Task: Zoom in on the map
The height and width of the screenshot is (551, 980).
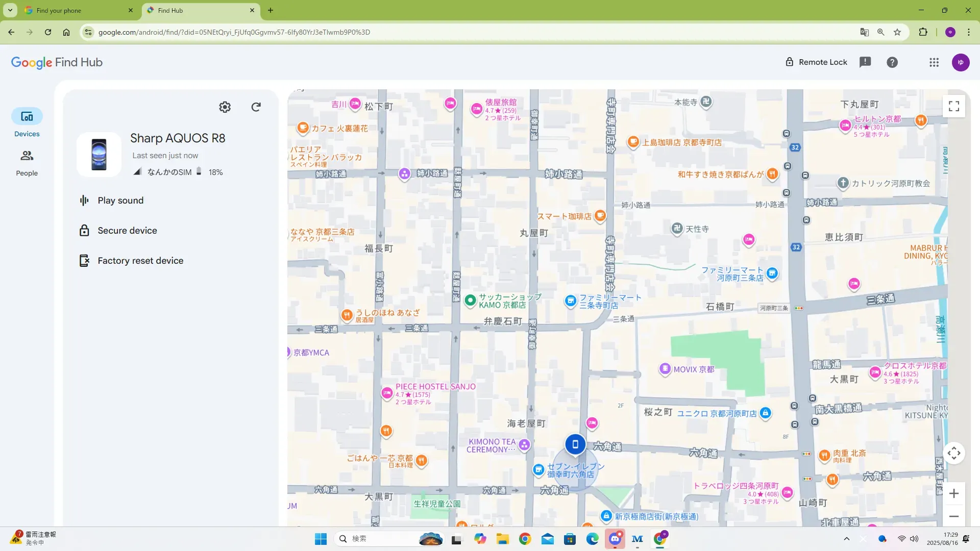Action: [953, 493]
